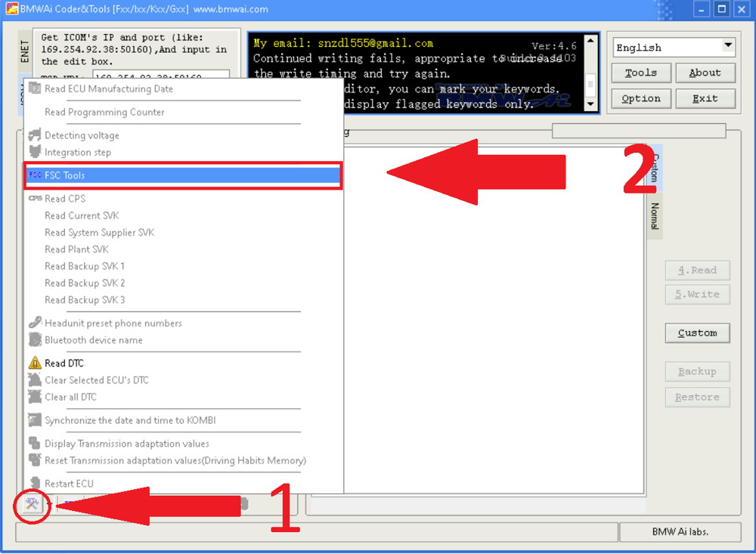Click the Detecting voltage icon

click(35, 135)
